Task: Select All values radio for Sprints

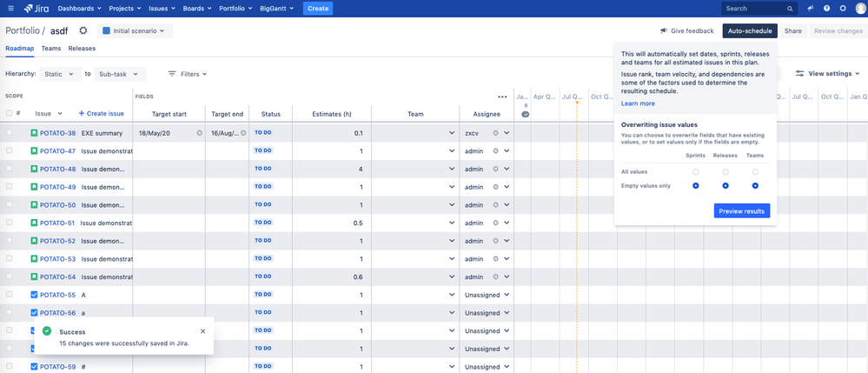Action: pyautogui.click(x=696, y=172)
